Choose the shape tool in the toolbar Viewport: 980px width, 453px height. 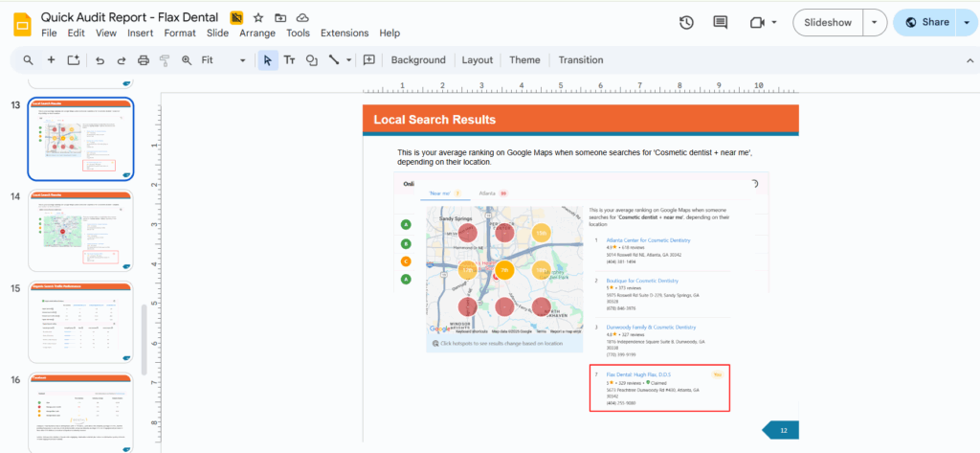(x=312, y=60)
